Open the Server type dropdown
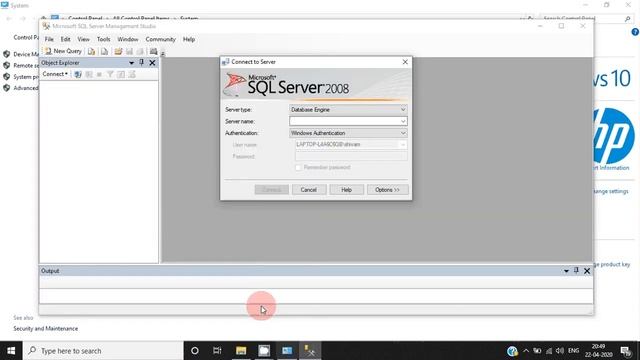This screenshot has height=360, width=640. tap(348, 109)
